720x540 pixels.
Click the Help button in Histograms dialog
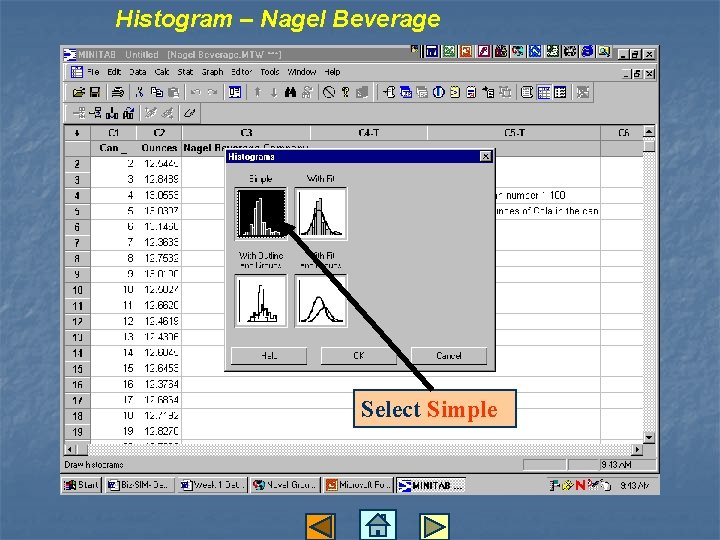(x=269, y=356)
